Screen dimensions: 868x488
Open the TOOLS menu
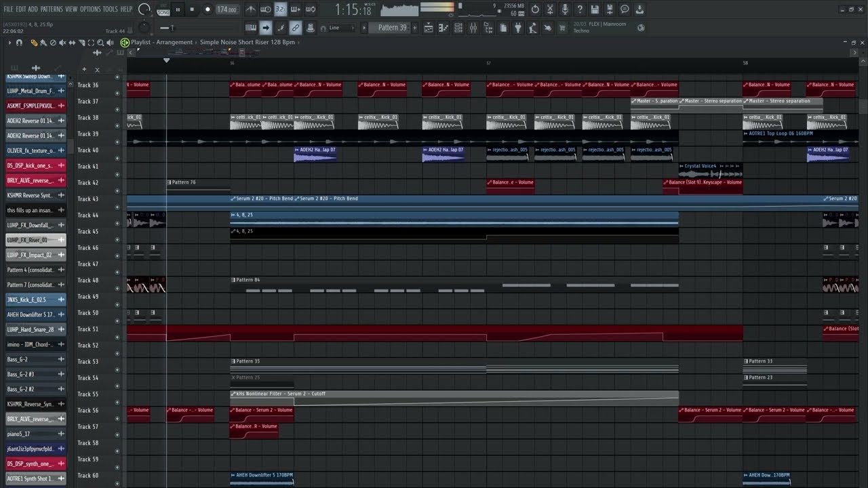(110, 9)
